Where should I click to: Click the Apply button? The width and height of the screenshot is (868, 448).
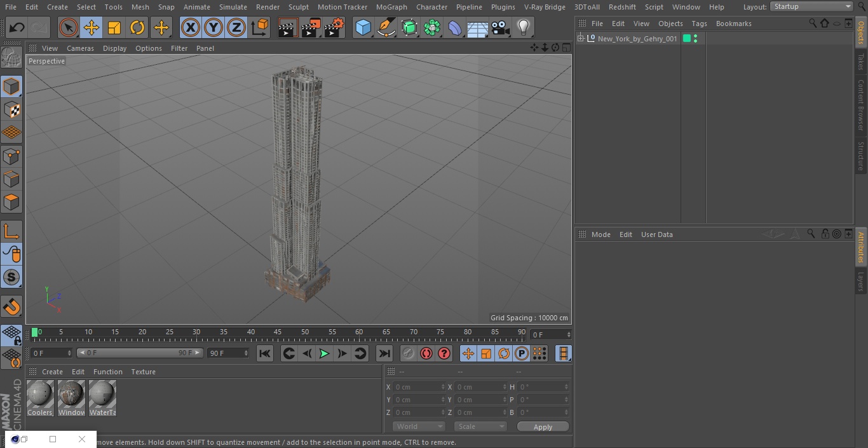pyautogui.click(x=543, y=426)
